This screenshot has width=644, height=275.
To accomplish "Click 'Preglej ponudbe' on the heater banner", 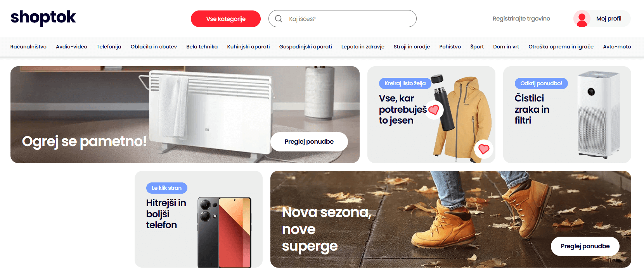I will (309, 142).
